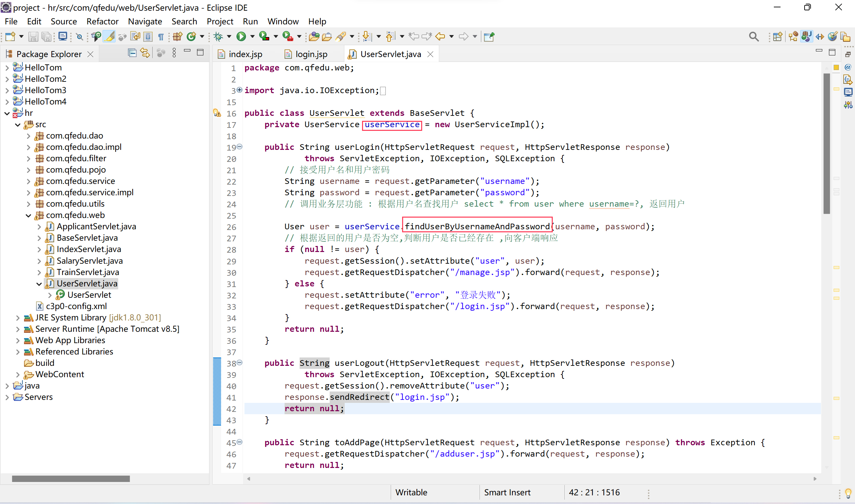Click the toolbar search magnifier icon
855x504 pixels.
click(753, 36)
